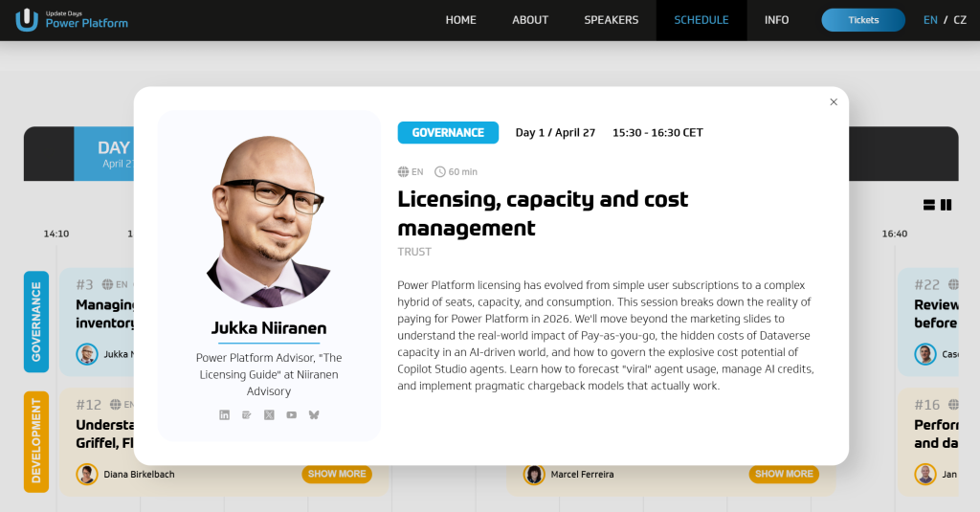Viewport: 980px width, 512px height.
Task: Click the EN globe icon in the popup
Action: [403, 172]
